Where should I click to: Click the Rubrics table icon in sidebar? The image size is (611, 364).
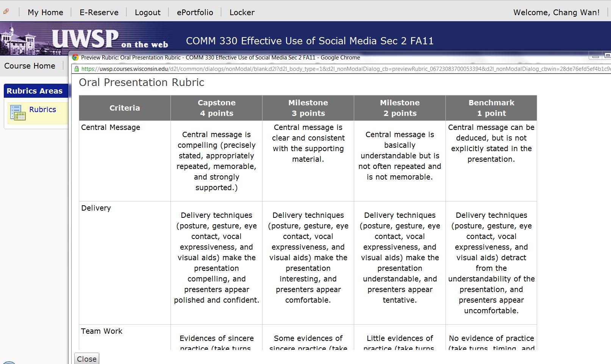pos(17,113)
